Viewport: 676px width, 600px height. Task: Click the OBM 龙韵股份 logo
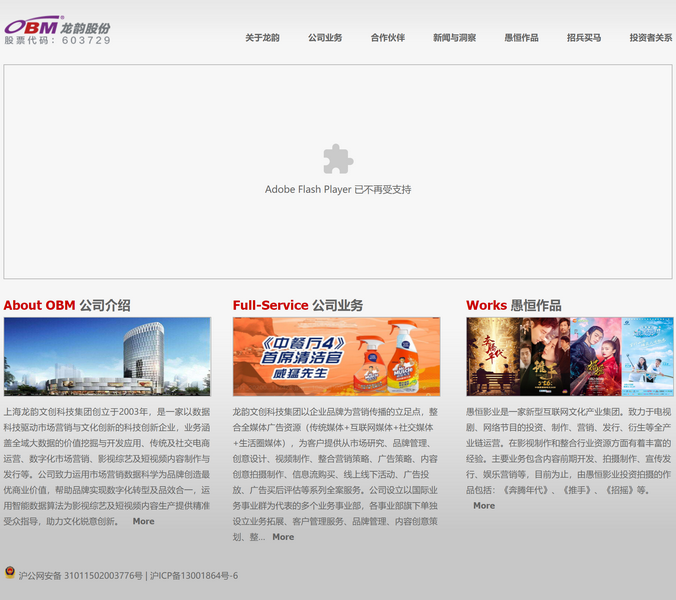tap(57, 30)
